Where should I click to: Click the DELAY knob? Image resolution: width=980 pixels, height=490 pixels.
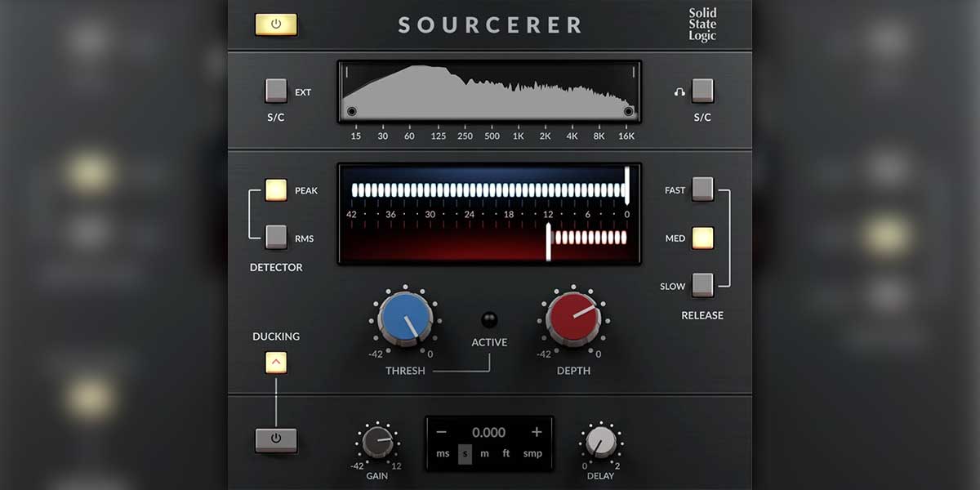pos(601,442)
